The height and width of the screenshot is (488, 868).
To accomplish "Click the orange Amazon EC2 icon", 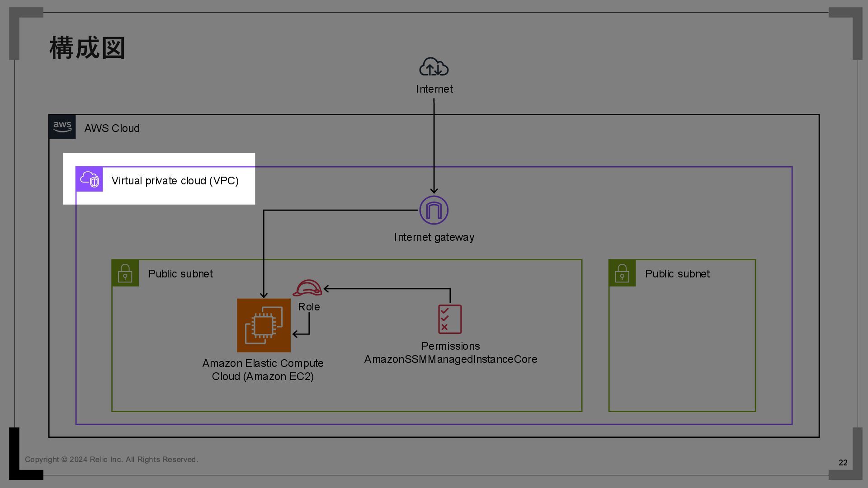I will pos(264,325).
